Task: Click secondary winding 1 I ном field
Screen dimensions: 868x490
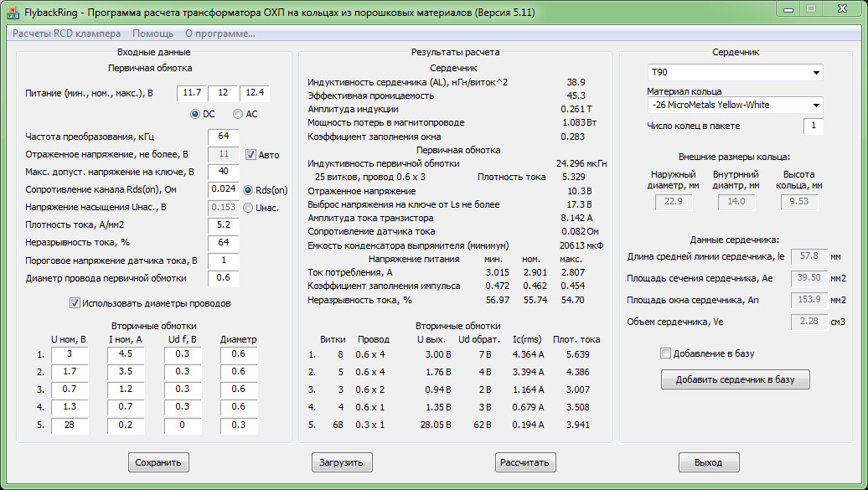Action: click(126, 354)
